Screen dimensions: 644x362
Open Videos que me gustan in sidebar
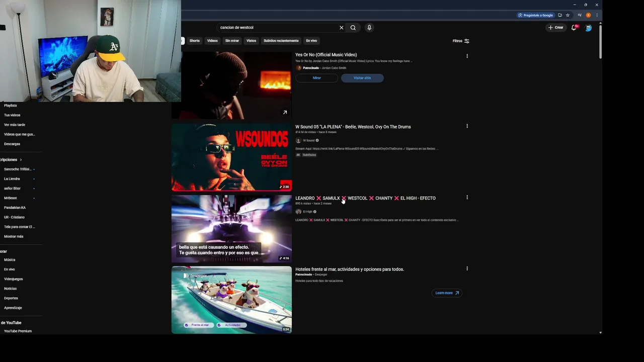(x=19, y=134)
